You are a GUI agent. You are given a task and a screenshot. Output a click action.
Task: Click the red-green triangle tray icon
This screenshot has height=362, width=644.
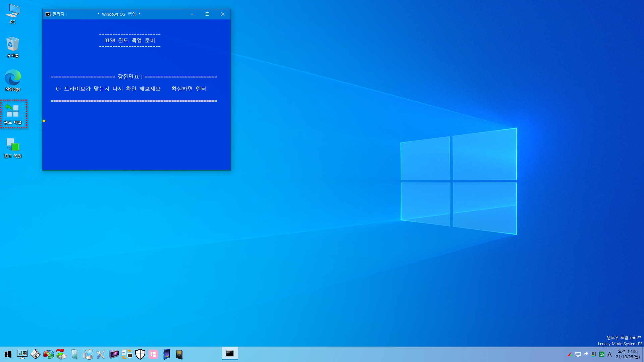570,354
